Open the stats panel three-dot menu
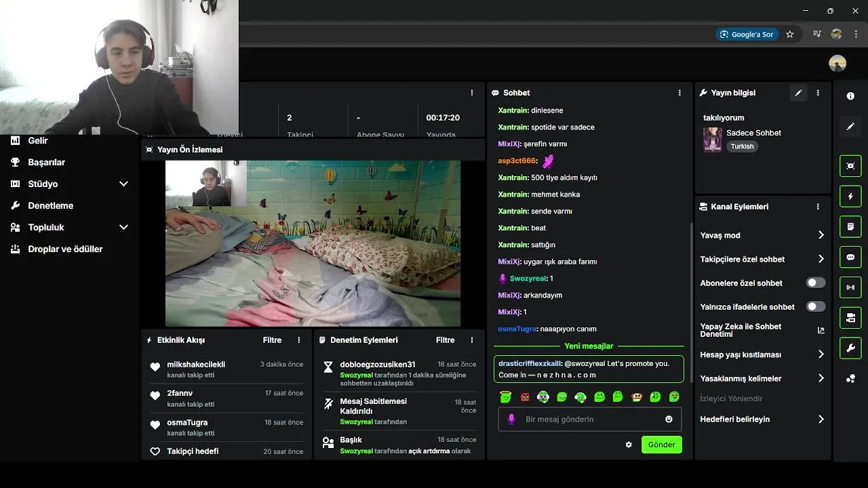The width and height of the screenshot is (868, 488). point(472,93)
